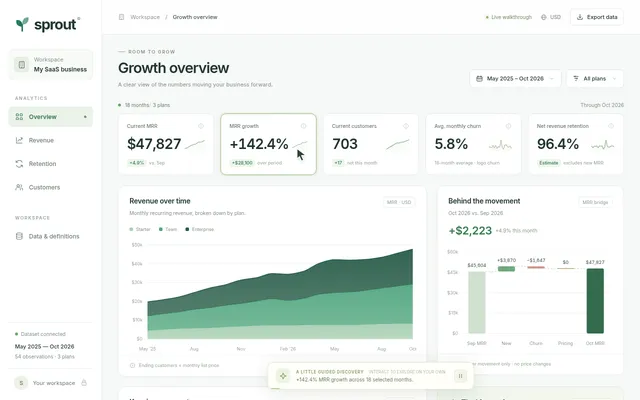Click the Export data button

(597, 17)
